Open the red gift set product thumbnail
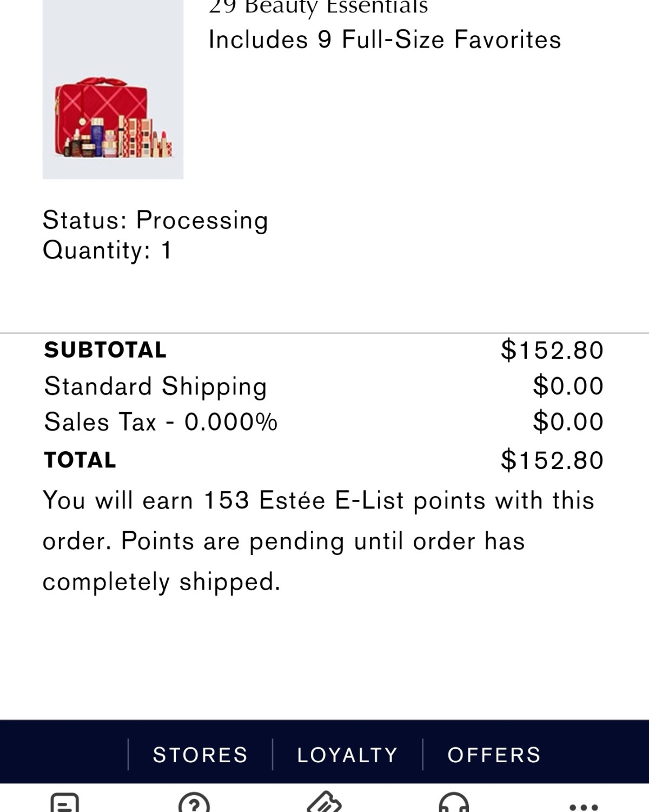This screenshot has width=649, height=812. point(113,89)
